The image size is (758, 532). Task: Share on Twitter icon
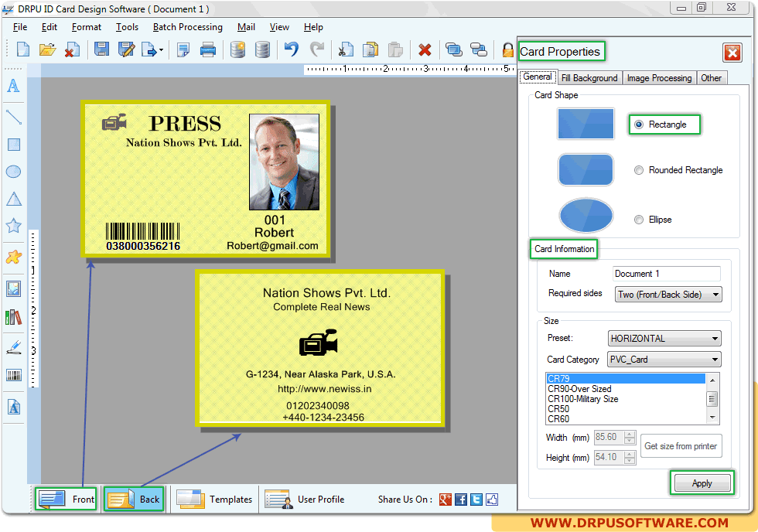[x=476, y=500]
